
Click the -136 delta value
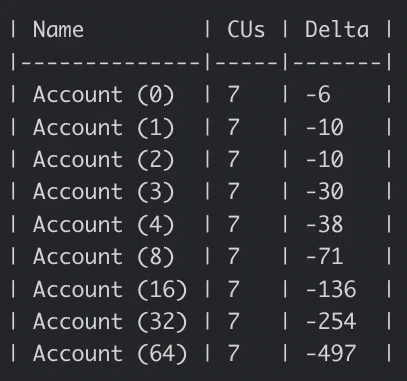click(331, 289)
